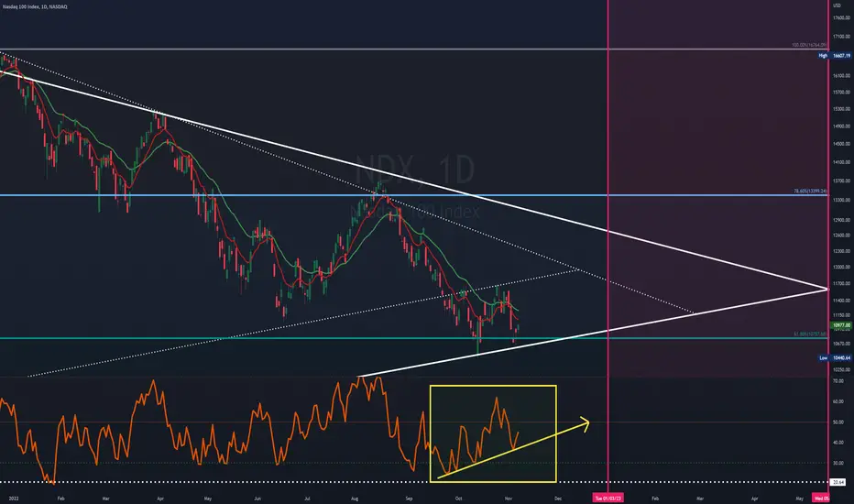Click the 11400.00 price axis tick
The image size is (854, 504).
coord(841,301)
